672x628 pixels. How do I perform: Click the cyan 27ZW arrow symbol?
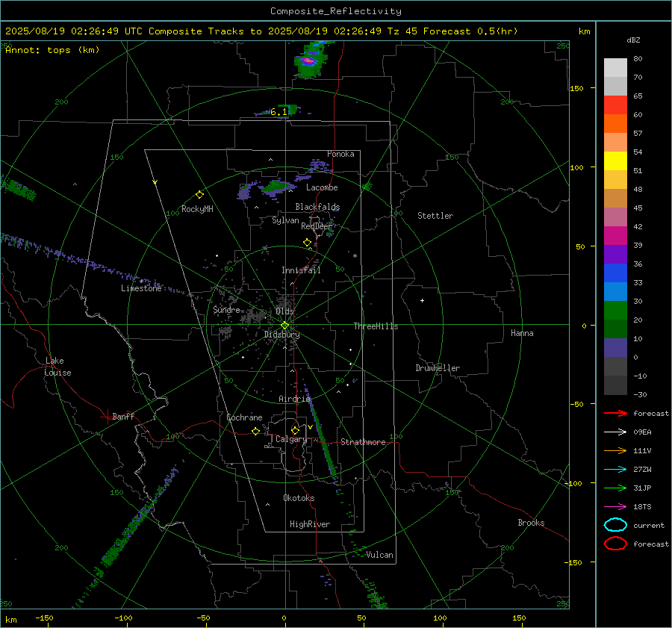[615, 470]
